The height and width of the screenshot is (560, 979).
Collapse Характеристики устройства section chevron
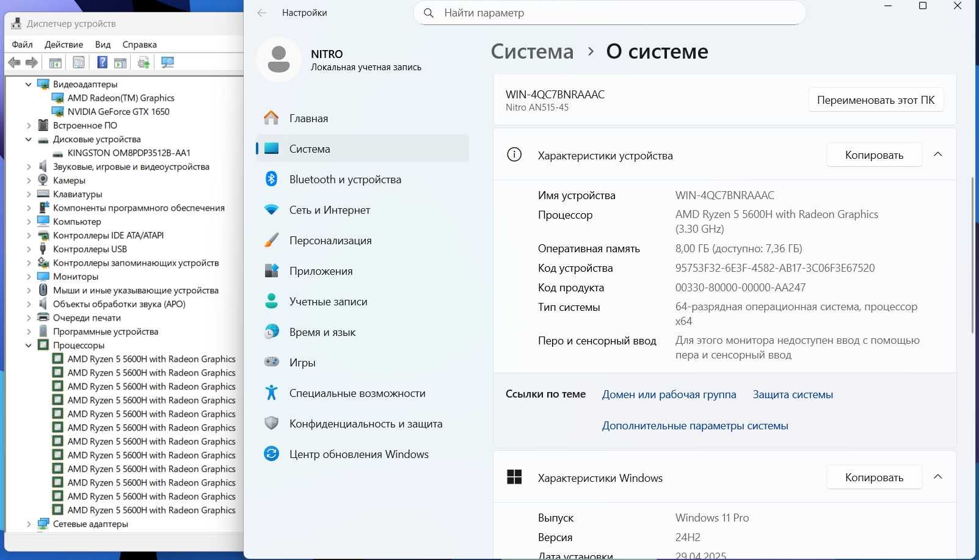pos(938,155)
